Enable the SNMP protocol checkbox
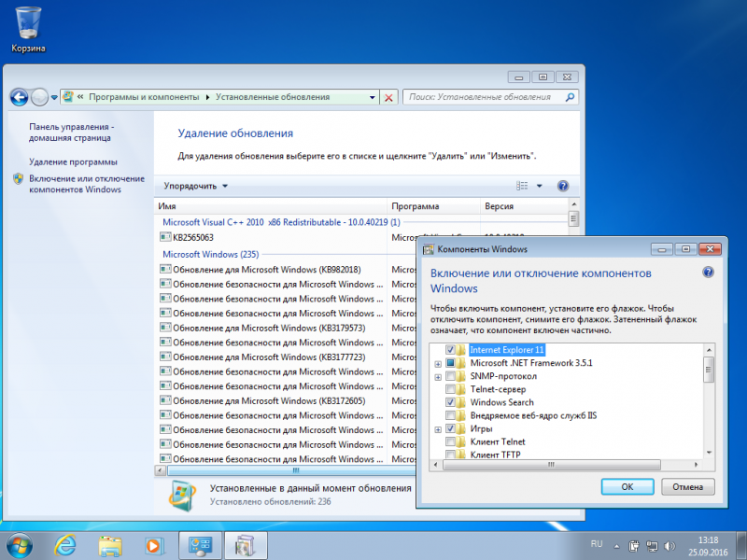Image resolution: width=747 pixels, height=560 pixels. (450, 376)
